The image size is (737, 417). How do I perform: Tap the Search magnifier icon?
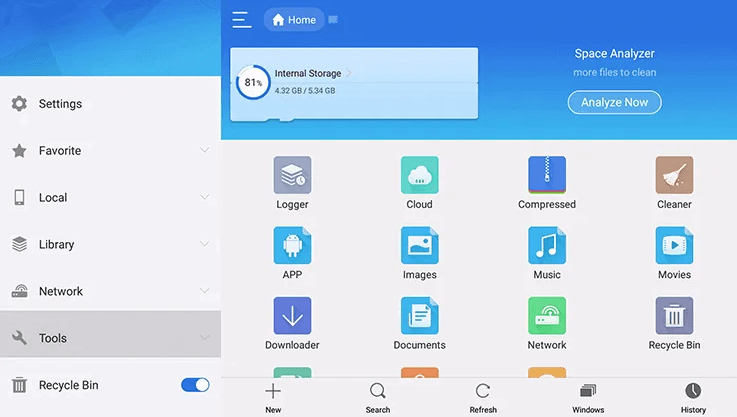point(378,391)
